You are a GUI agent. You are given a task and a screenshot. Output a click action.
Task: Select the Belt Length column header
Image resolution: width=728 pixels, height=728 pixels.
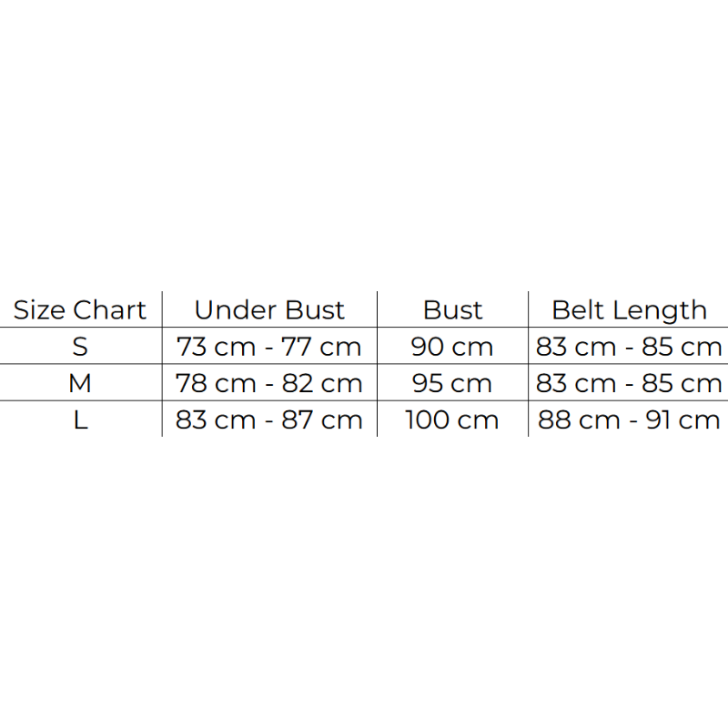click(x=629, y=310)
